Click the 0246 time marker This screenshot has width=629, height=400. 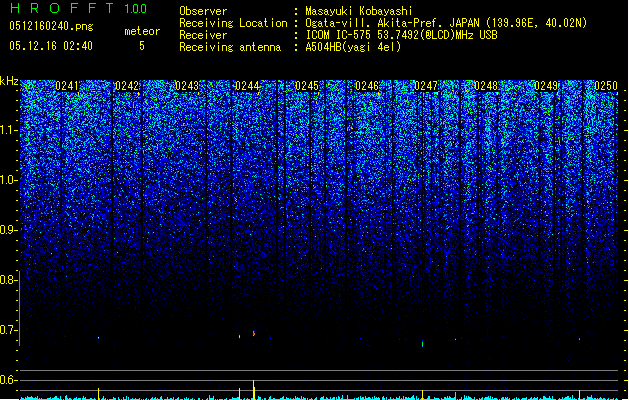coord(367,86)
